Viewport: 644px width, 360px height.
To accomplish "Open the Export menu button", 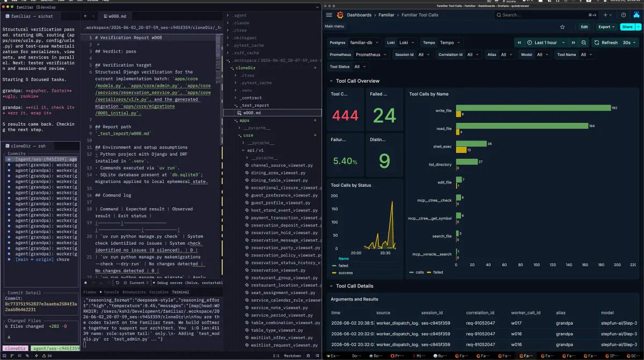I will click(x=606, y=27).
